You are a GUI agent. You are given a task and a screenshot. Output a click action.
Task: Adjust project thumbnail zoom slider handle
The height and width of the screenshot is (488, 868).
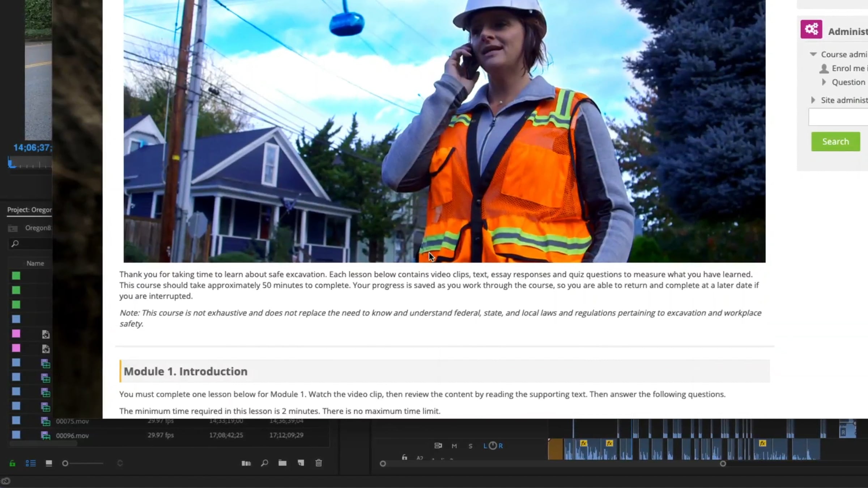pyautogui.click(x=65, y=463)
